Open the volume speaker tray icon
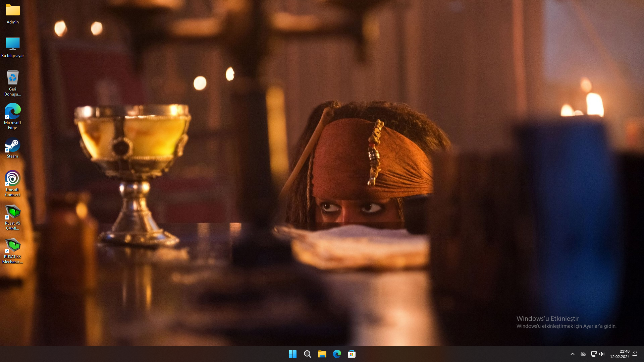The width and height of the screenshot is (644, 362). pyautogui.click(x=601, y=354)
